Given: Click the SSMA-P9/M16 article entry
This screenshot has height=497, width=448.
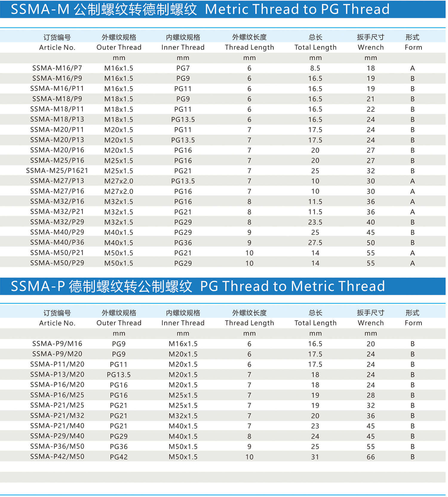Looking at the screenshot, I should coord(57,344).
